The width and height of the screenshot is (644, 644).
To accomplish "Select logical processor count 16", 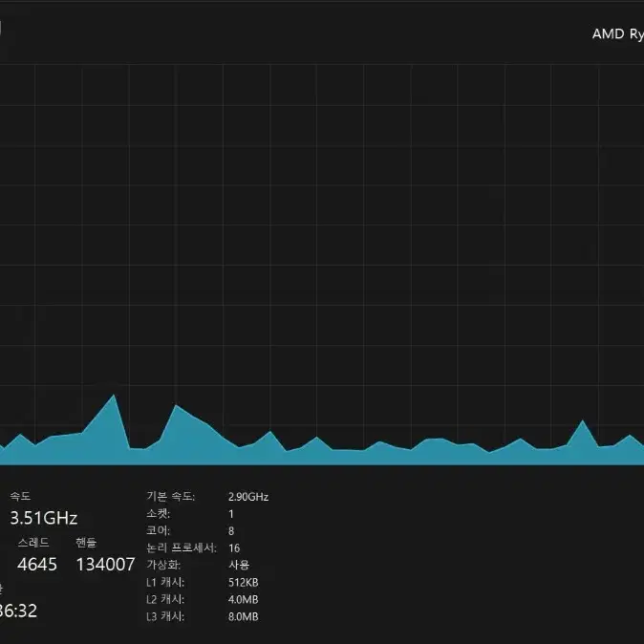I will (234, 548).
